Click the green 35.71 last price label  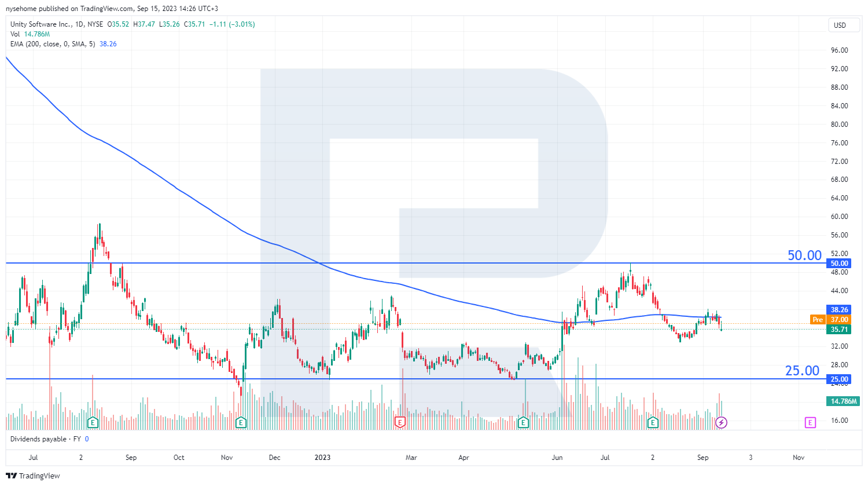click(x=839, y=330)
